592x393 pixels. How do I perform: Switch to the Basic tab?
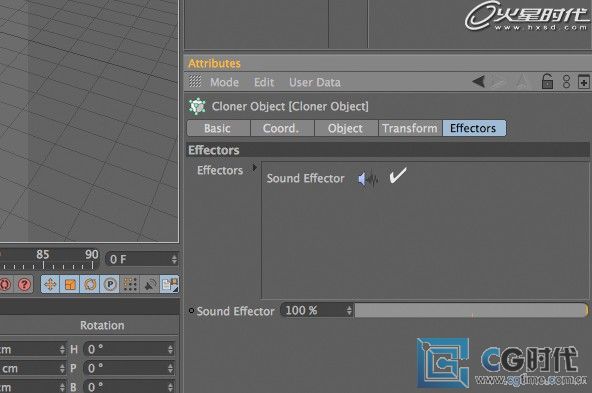coord(218,128)
